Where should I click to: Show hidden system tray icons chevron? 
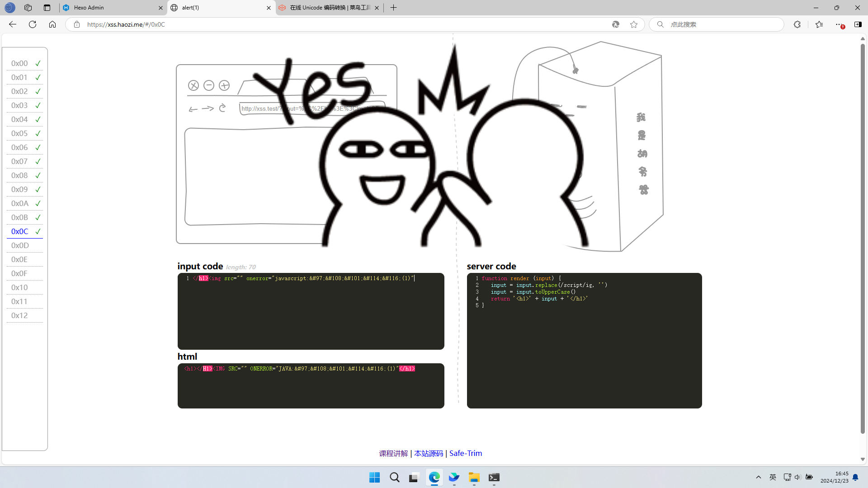[x=759, y=477]
